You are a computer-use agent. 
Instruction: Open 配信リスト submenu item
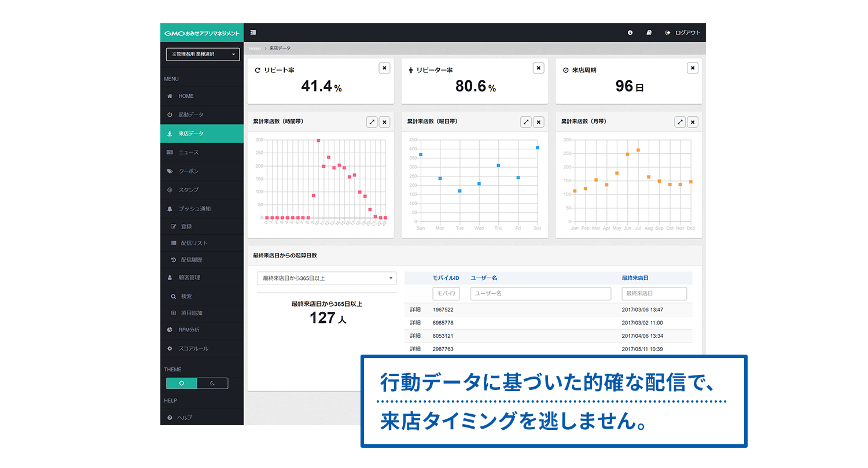tap(202, 243)
